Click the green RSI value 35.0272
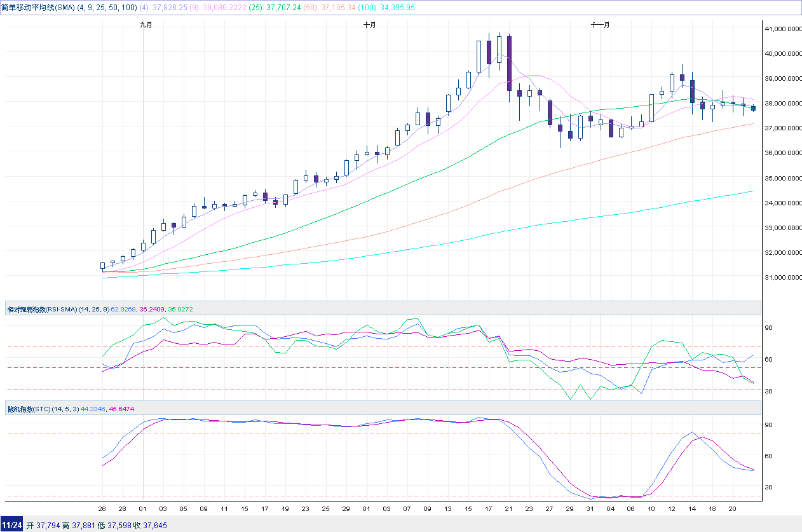This screenshot has width=802, height=532. (x=180, y=310)
